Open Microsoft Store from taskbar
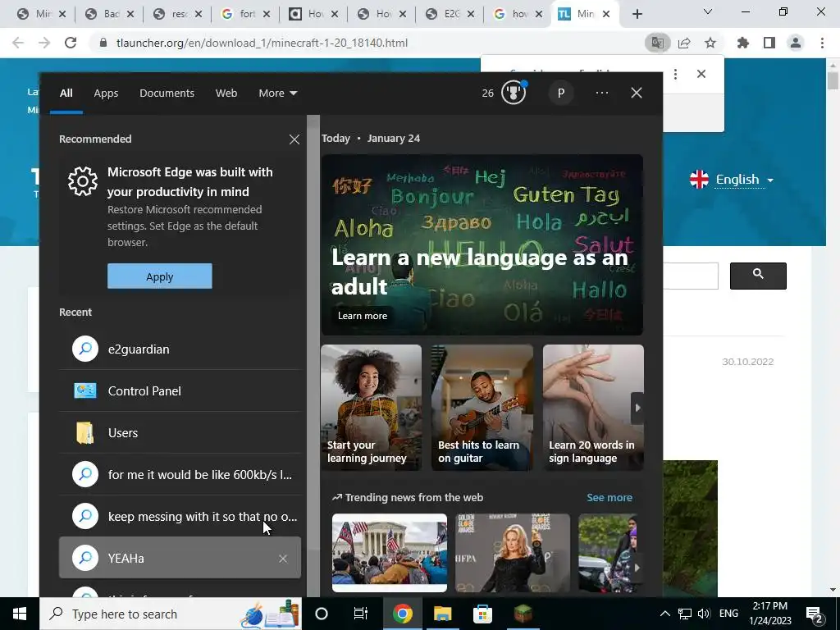840x630 pixels. [x=482, y=614]
